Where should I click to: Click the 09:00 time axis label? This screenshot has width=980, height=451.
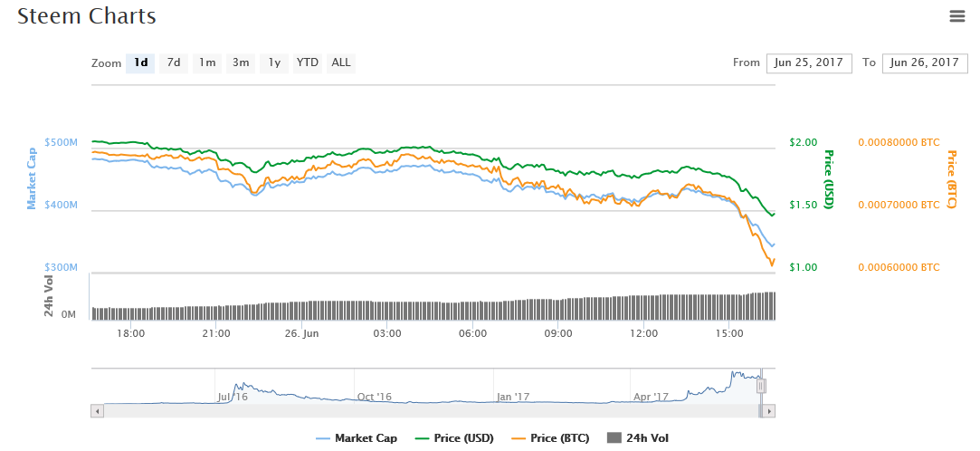558,334
